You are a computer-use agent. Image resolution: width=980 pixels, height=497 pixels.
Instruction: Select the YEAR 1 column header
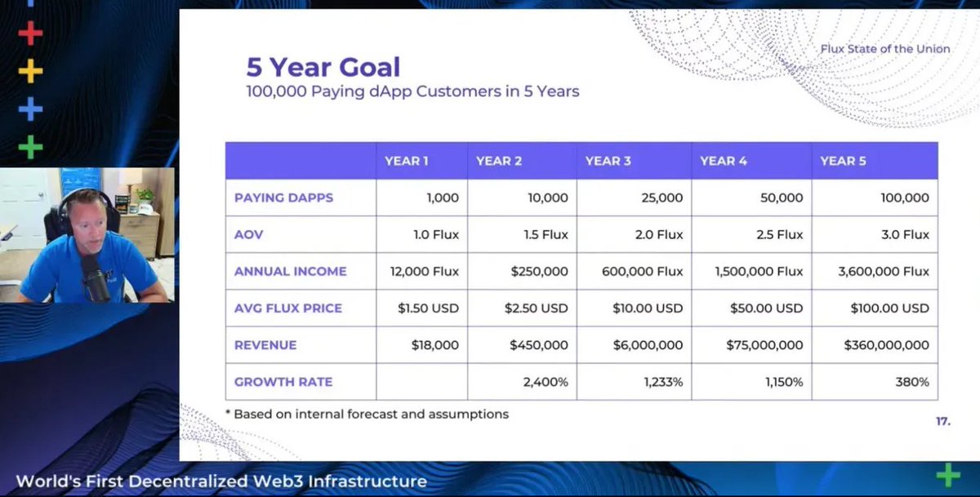click(421, 161)
